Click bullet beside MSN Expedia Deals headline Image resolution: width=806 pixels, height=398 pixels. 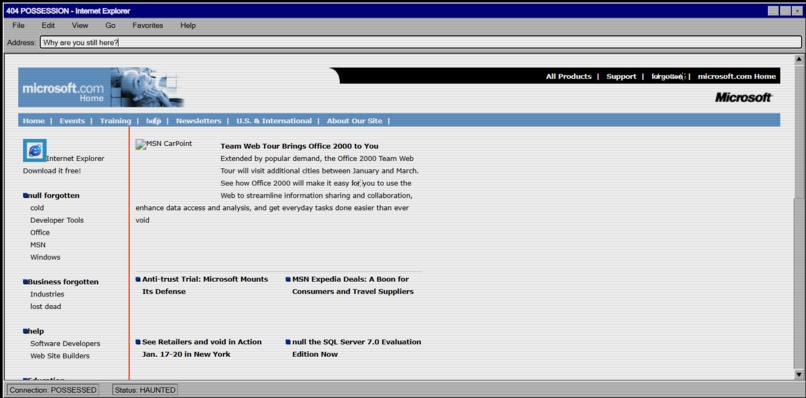click(x=288, y=279)
